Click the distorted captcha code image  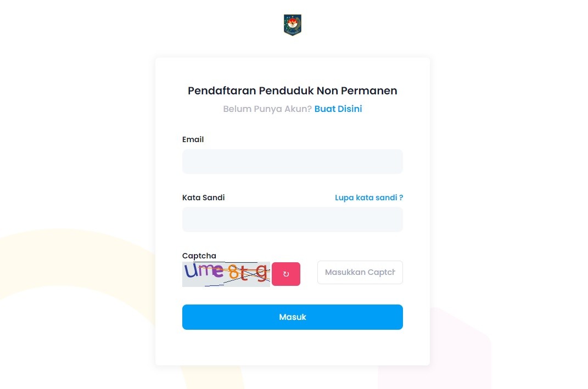tap(226, 274)
